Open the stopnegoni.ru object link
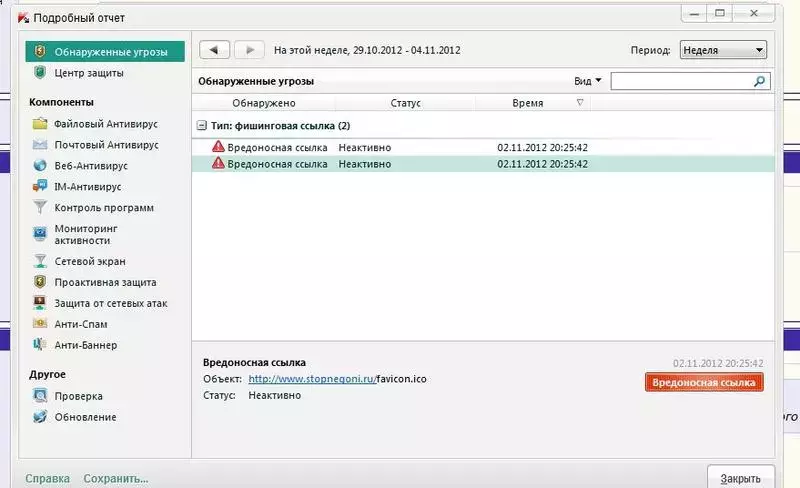This screenshot has height=488, width=800. tap(312, 379)
